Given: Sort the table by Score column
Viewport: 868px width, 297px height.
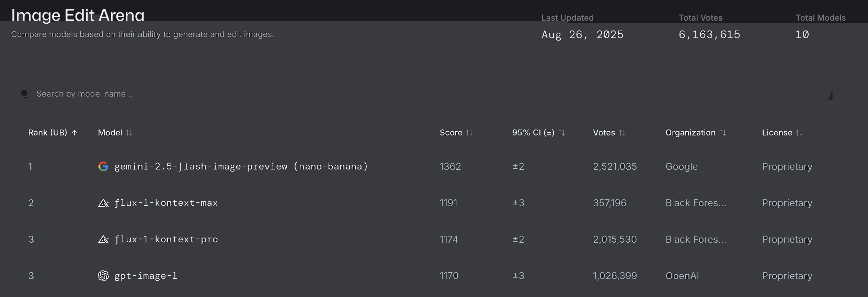Looking at the screenshot, I should (469, 133).
